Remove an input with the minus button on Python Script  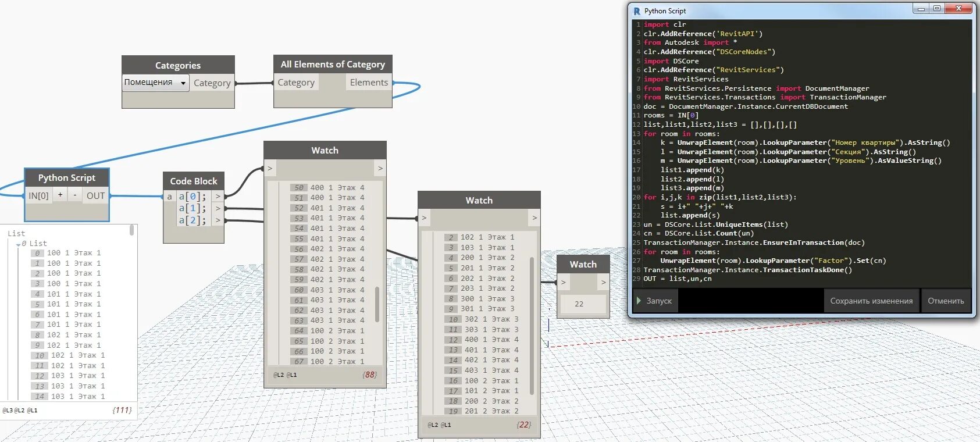click(74, 195)
